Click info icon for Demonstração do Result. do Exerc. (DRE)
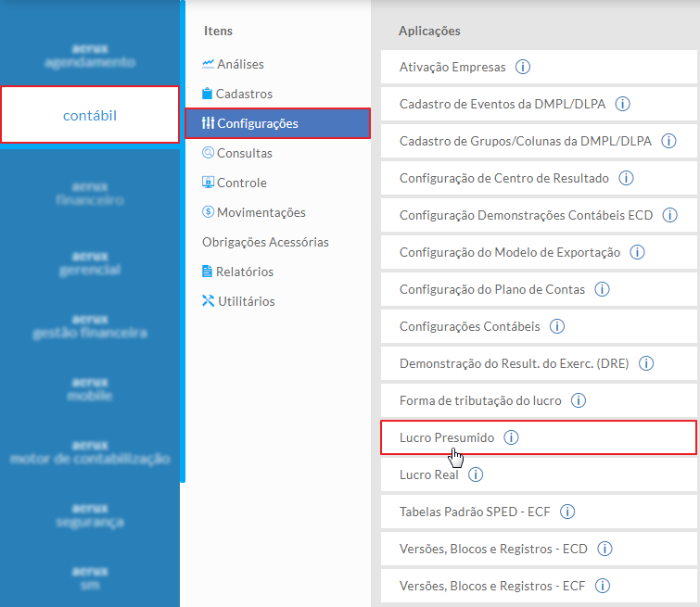The height and width of the screenshot is (607, 700). tap(646, 363)
